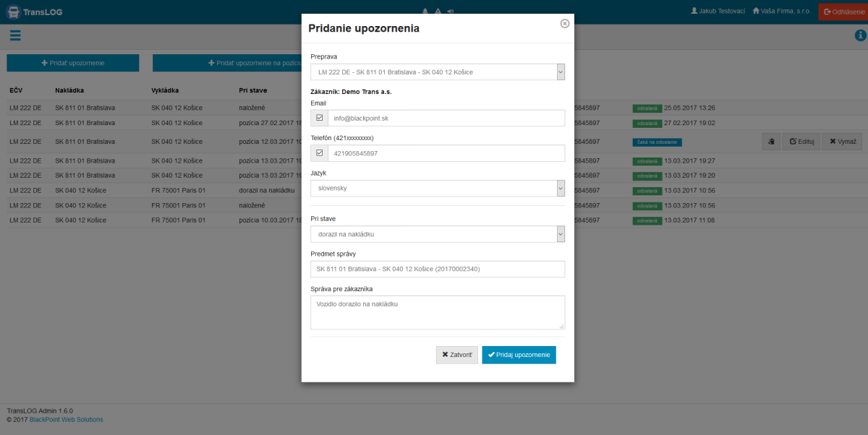Click the blue info circle icon
The image size is (868, 435).
tap(860, 35)
